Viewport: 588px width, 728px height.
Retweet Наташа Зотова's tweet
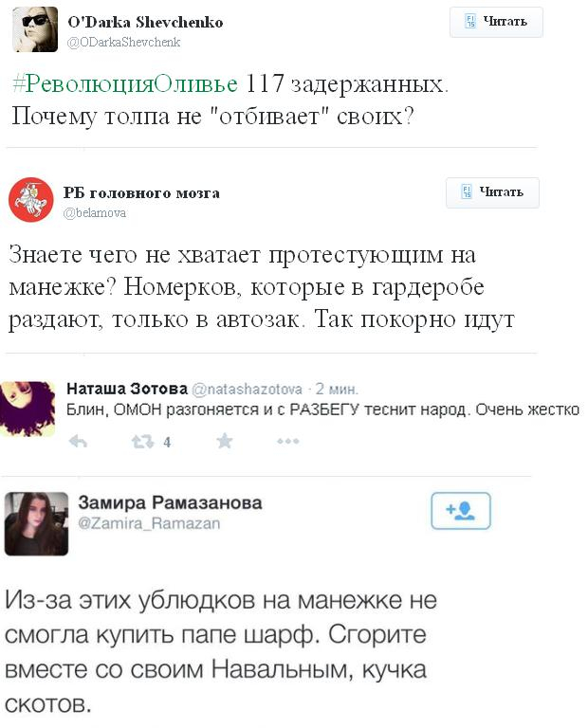tap(142, 442)
